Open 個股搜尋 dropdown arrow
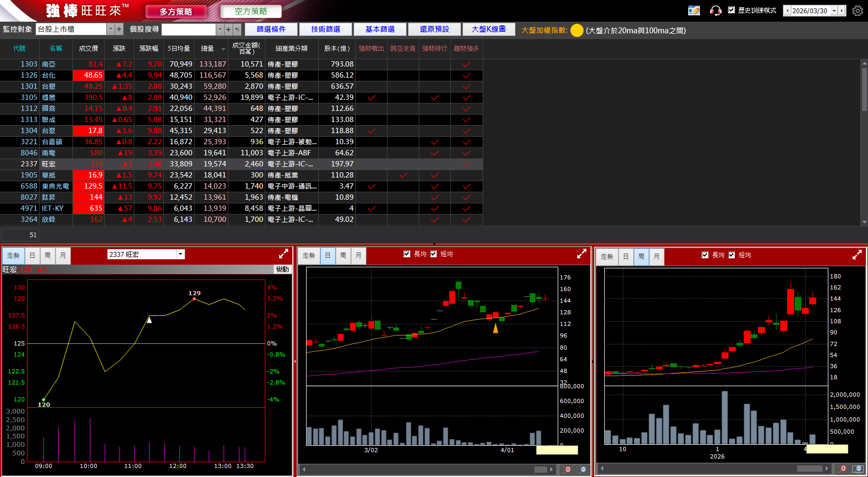 220,30
